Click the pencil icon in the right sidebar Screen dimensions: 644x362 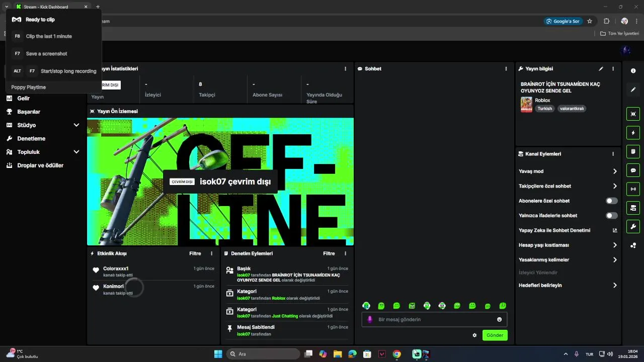coord(633,89)
